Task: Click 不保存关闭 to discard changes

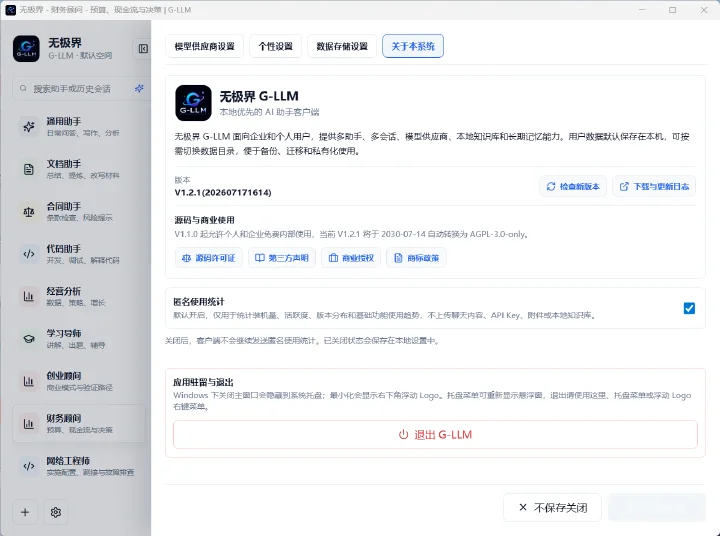Action: tap(552, 508)
